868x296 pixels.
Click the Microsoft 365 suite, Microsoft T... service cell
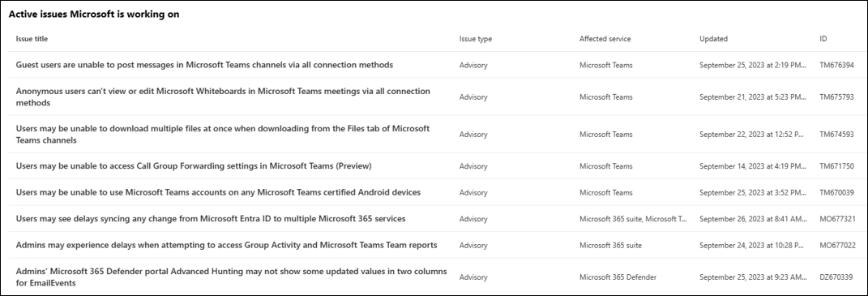(633, 219)
